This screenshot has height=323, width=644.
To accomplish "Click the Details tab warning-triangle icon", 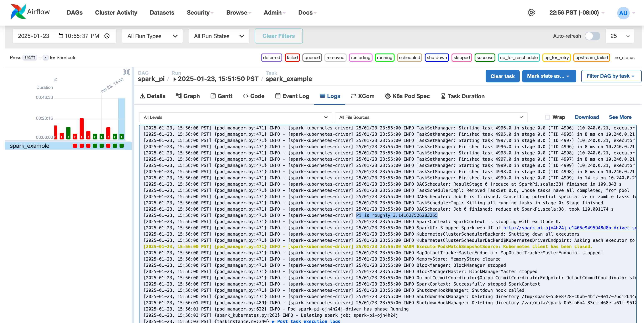I will coord(142,96).
